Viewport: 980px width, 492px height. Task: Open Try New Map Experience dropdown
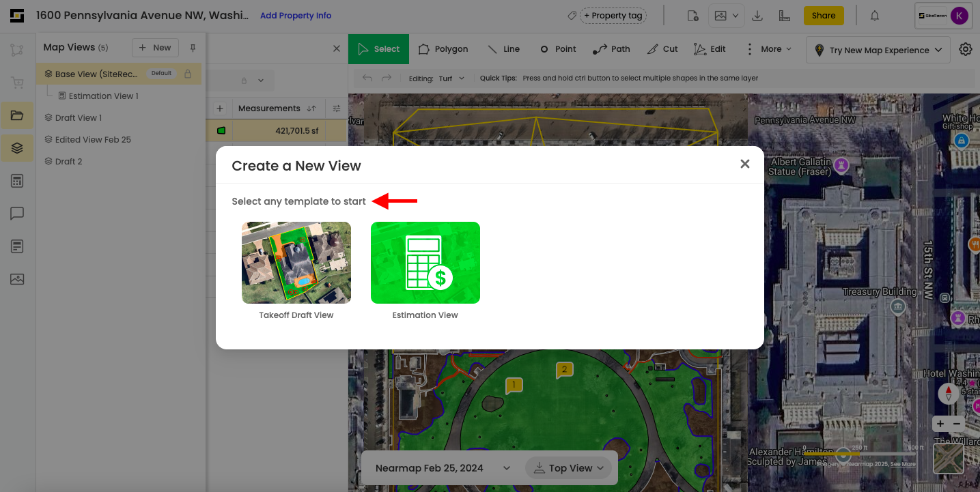(x=878, y=50)
